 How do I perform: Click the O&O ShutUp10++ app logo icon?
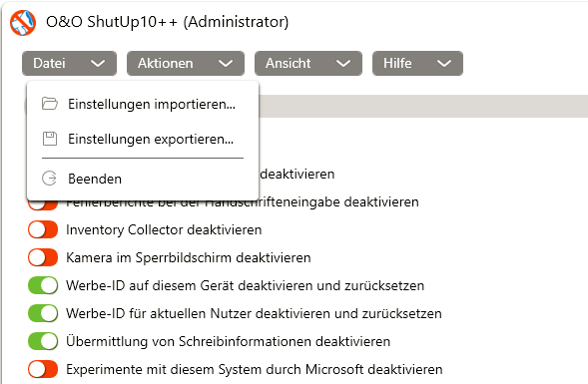tap(23, 23)
